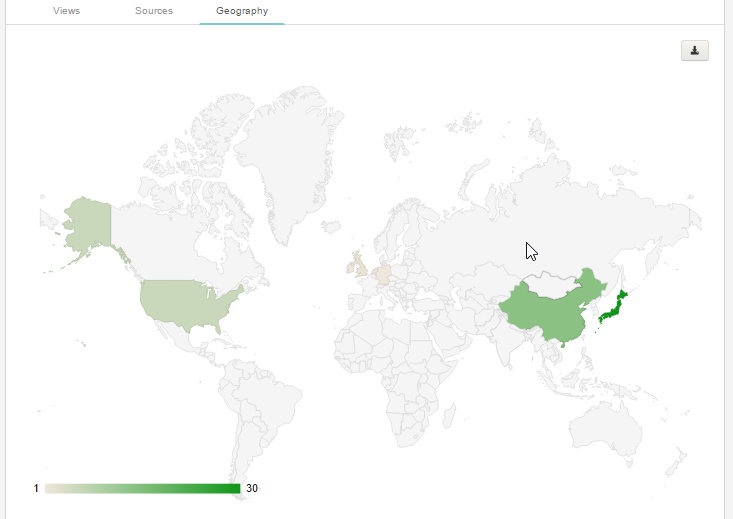Click the legend maximum value 30
733x519 pixels.
pos(252,488)
